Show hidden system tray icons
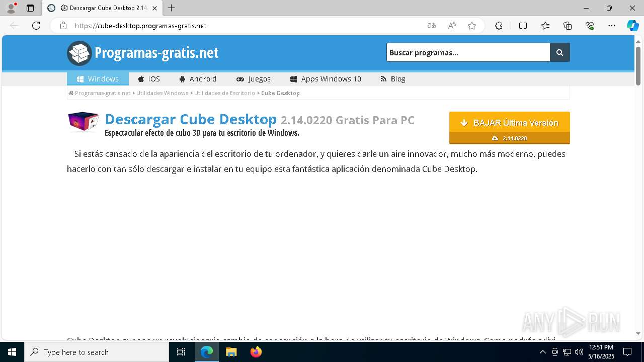This screenshot has height=362, width=644. click(542, 352)
